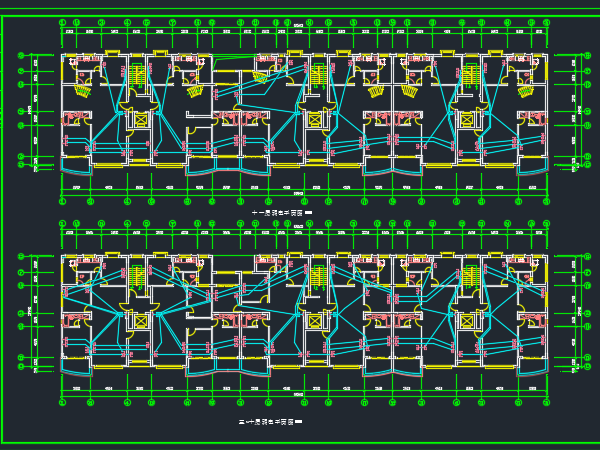Screen dimensions: 600x450
Task: Pick the middle elevator symbol in upper plan
Action: [x=314, y=120]
